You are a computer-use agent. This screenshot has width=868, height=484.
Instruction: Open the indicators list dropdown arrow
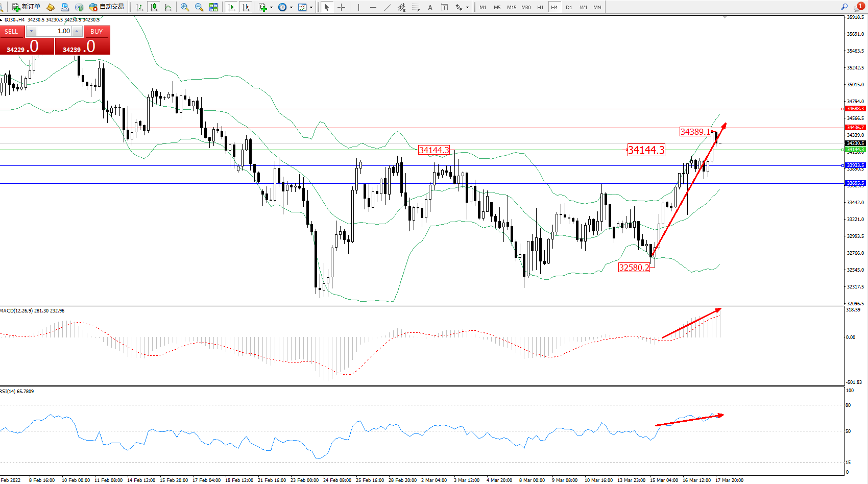271,8
